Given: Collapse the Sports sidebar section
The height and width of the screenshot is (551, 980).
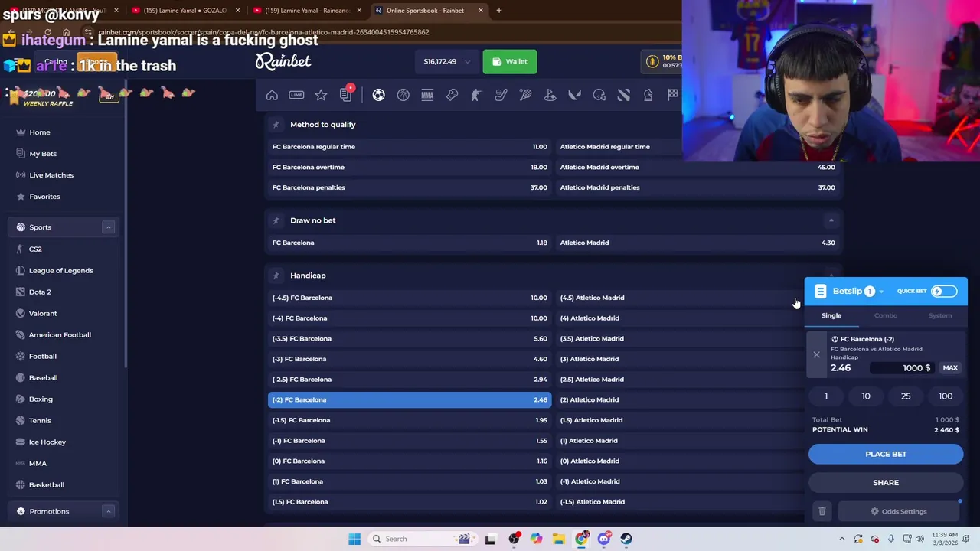Looking at the screenshot, I should (108, 227).
